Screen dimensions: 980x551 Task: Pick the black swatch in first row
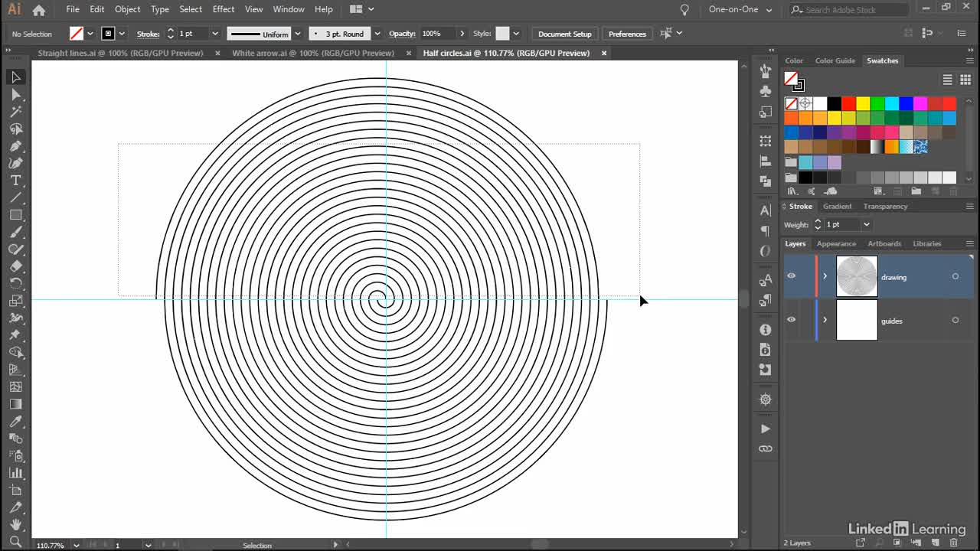click(834, 103)
